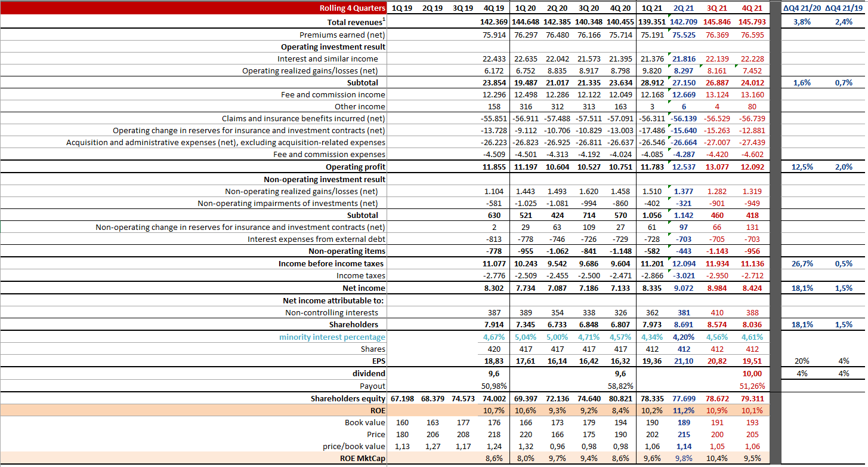Select Fee and commission income label
The width and height of the screenshot is (868, 467).
pyautogui.click(x=333, y=94)
